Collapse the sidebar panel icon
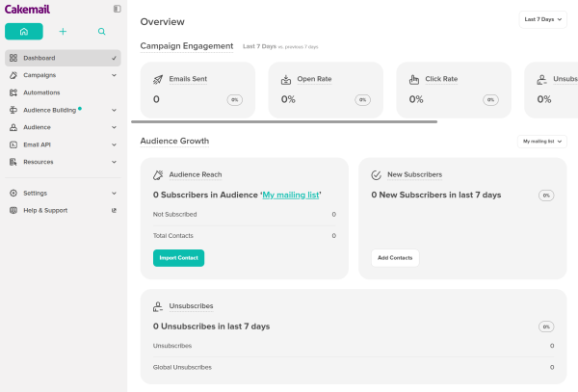Viewport: 578px width, 392px height. (117, 9)
